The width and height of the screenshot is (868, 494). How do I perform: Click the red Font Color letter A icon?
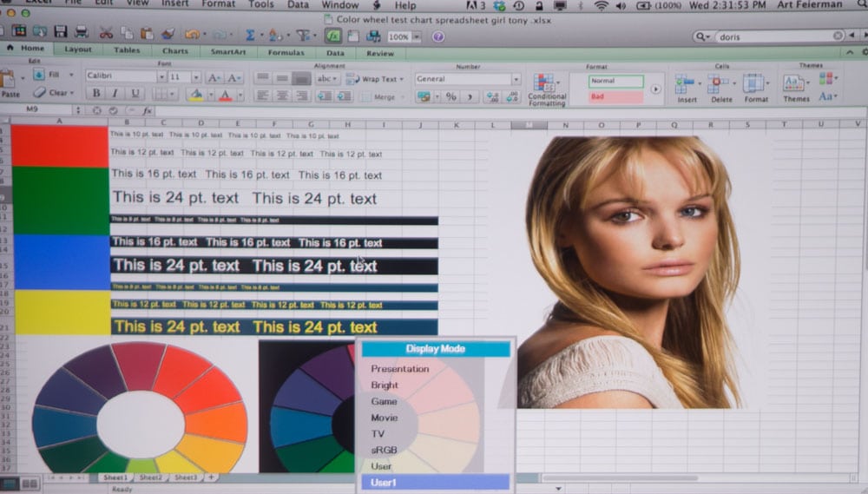coord(225,96)
